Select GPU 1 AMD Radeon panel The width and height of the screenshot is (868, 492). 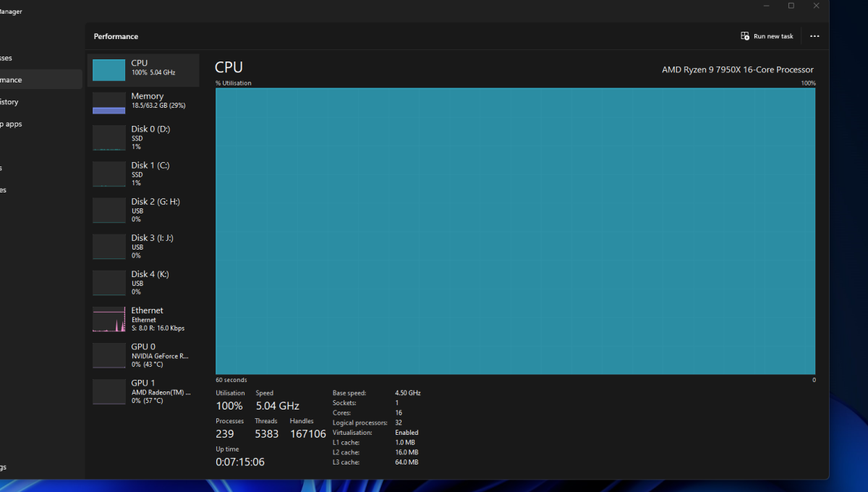[x=143, y=391]
